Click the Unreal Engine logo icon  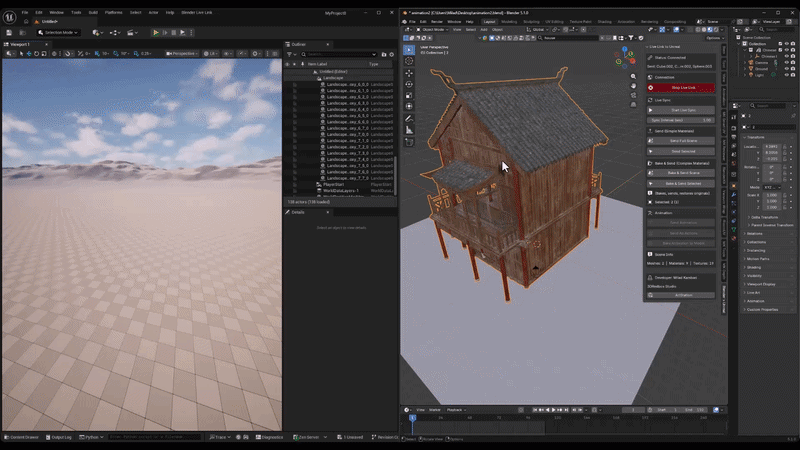[x=9, y=17]
